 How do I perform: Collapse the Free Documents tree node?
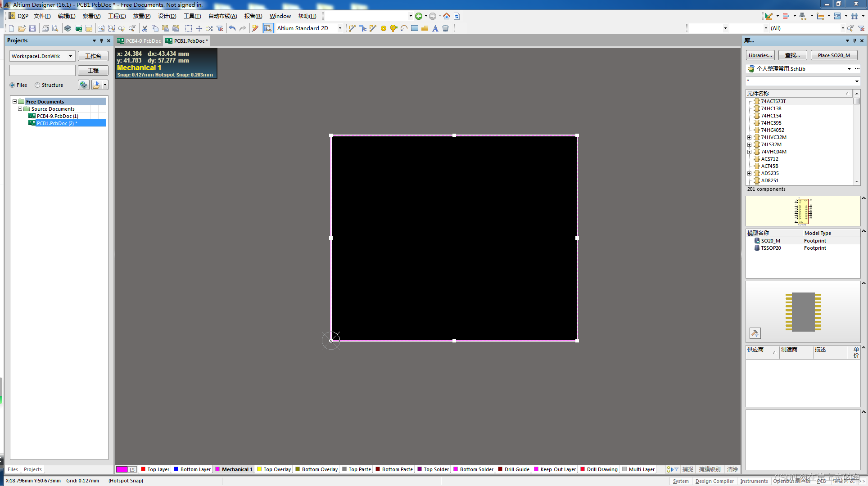tap(15, 102)
